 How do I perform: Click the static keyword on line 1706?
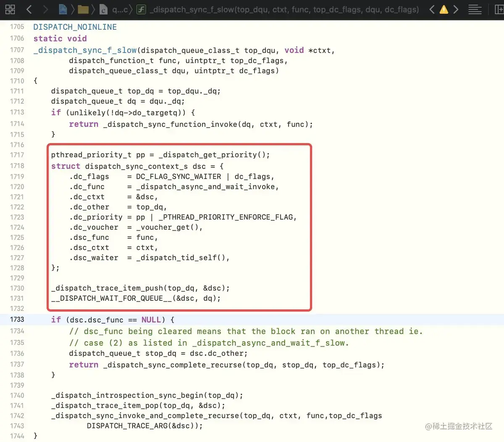48,39
